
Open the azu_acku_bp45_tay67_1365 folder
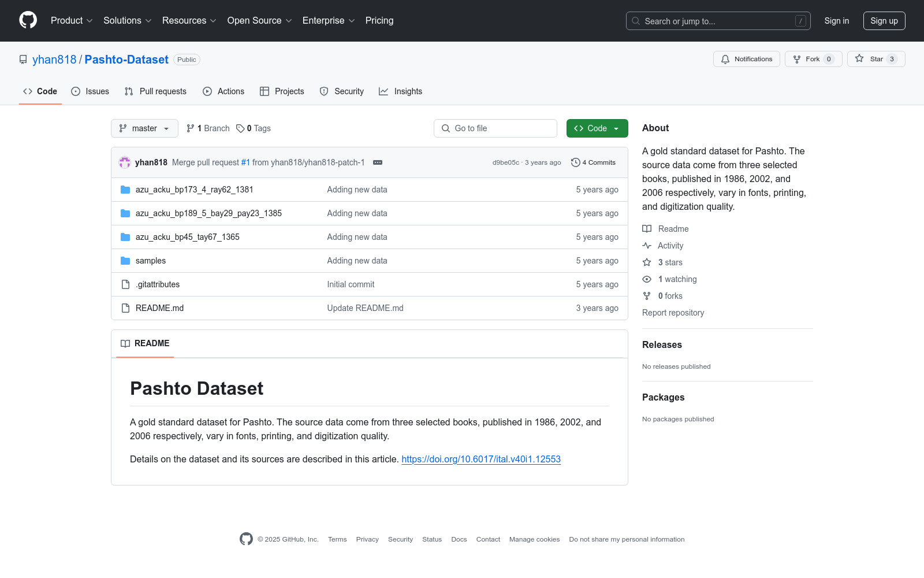pyautogui.click(x=188, y=237)
